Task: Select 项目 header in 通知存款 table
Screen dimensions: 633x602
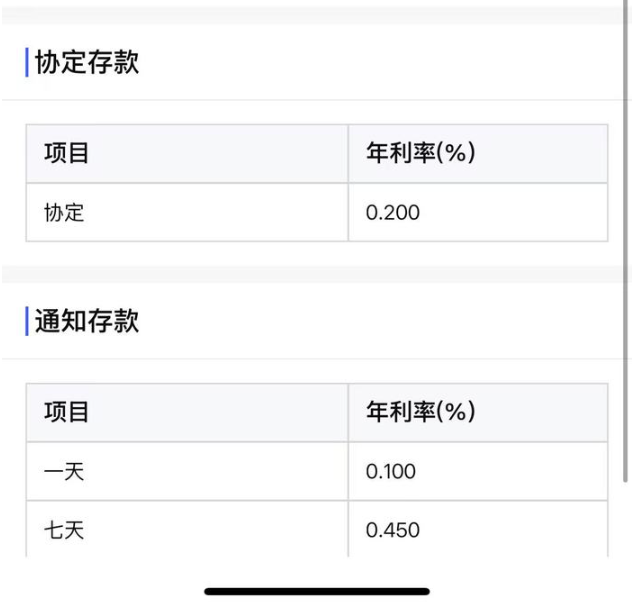Action: click(x=67, y=412)
